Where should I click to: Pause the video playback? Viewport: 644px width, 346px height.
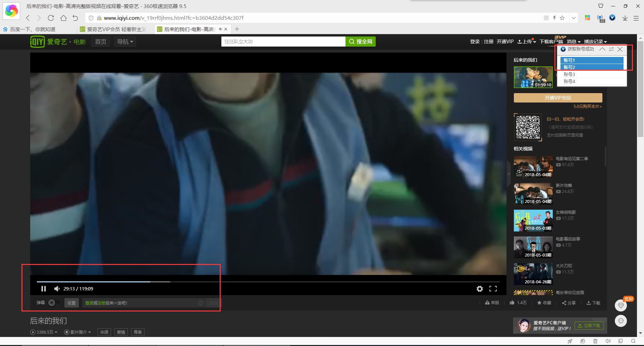pos(44,289)
